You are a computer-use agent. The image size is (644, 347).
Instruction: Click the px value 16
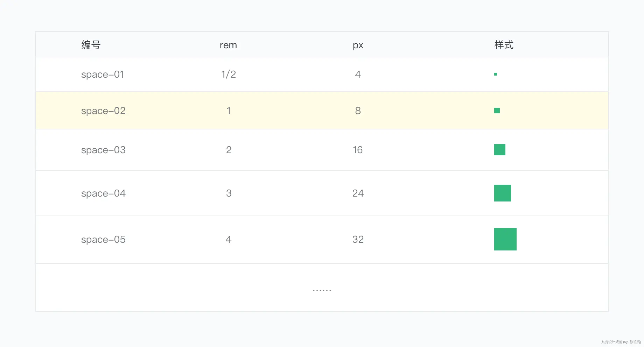click(x=358, y=150)
